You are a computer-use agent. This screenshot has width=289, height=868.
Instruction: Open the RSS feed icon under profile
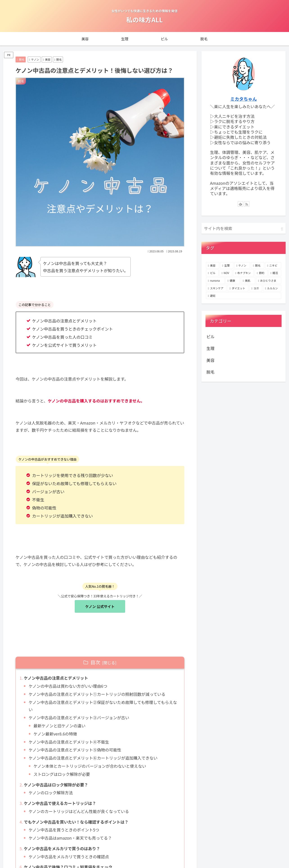[247, 204]
